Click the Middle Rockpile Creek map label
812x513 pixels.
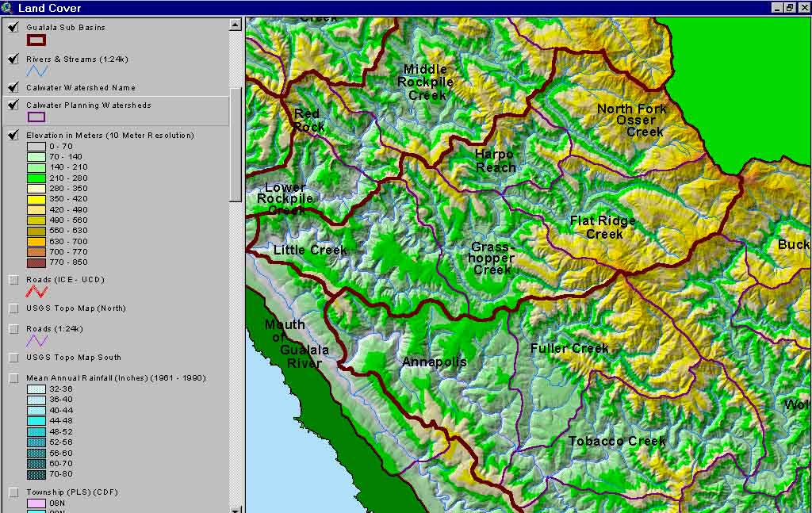point(426,82)
